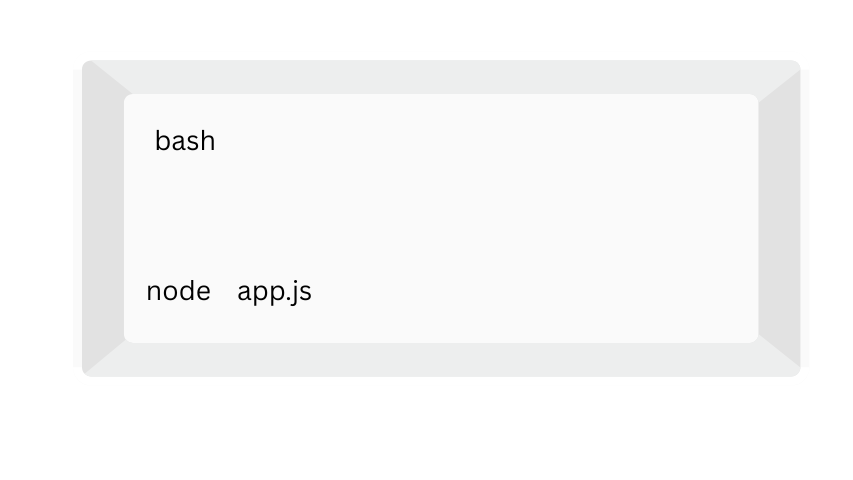
Task: Click the top-right corner of the beveled frame
Action: click(x=792, y=68)
